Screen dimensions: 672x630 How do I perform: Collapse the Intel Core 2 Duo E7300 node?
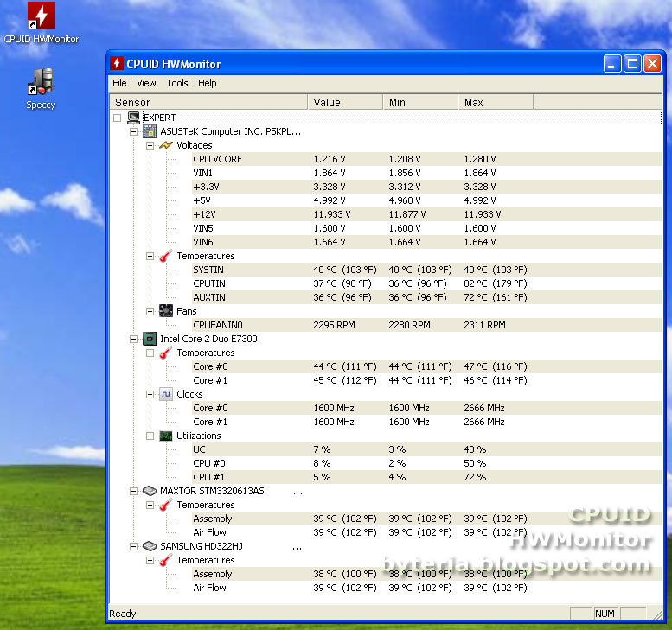(134, 340)
